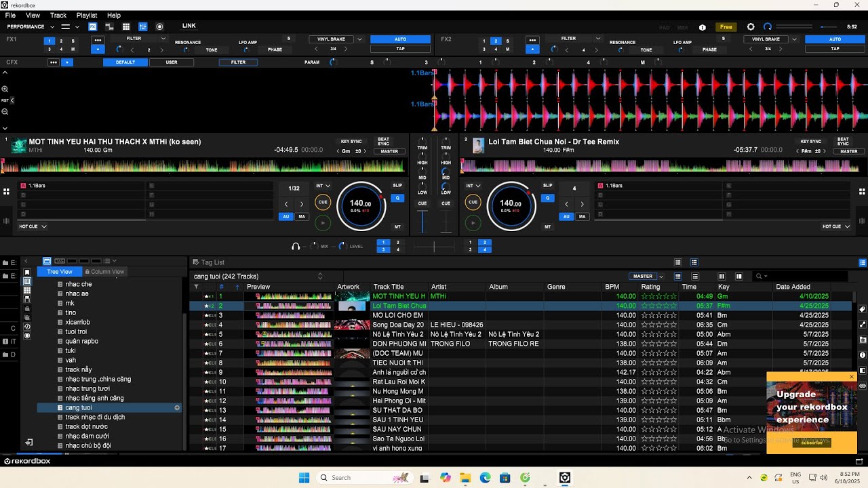This screenshot has width=868, height=488.
Task: Open CFX options ellipsis menu
Action: [54, 62]
